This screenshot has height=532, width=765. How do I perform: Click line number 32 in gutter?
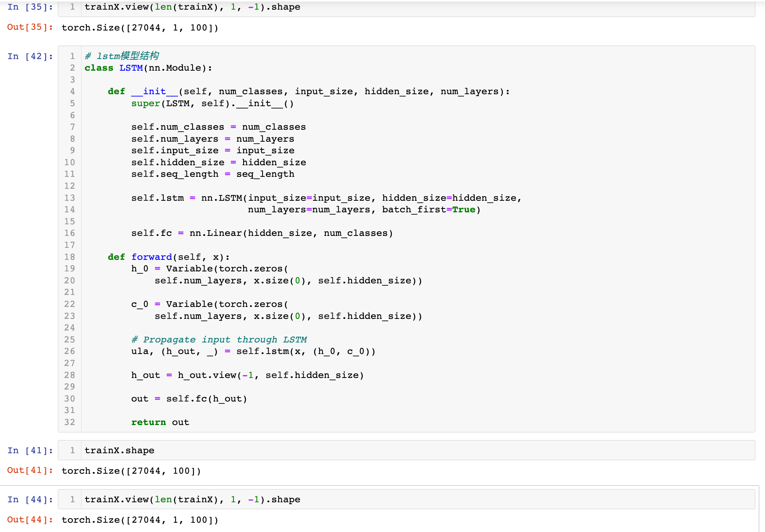(70, 422)
